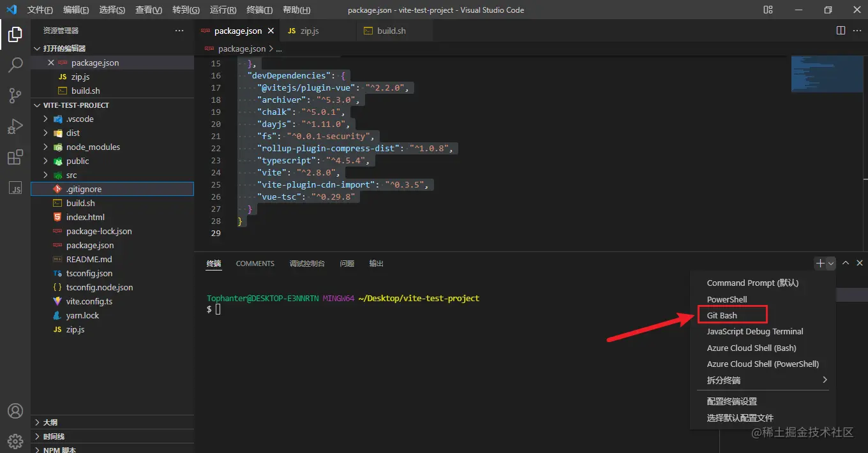This screenshot has width=868, height=453.
Task: Open terminal profile dropdown arrow
Action: [830, 263]
